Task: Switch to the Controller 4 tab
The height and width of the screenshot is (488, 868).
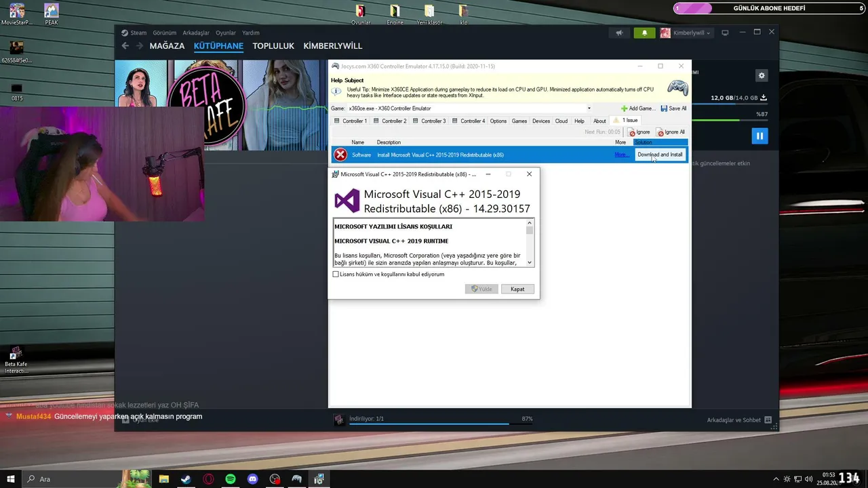Action: coord(468,121)
